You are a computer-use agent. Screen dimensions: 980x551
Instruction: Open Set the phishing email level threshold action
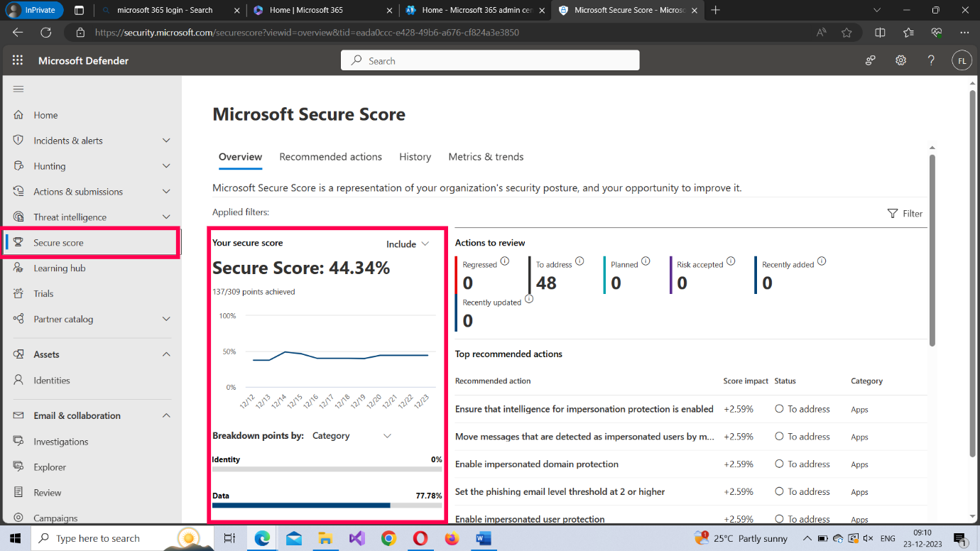(x=560, y=491)
